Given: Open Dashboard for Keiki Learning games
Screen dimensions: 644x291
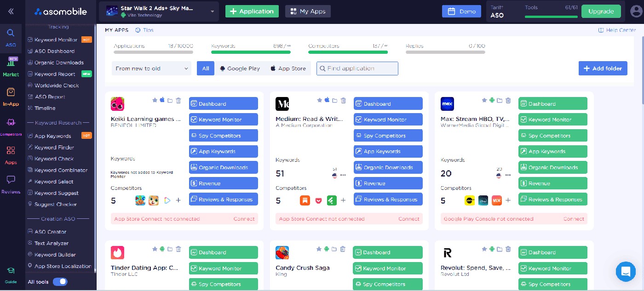Looking at the screenshot, I should [223, 104].
